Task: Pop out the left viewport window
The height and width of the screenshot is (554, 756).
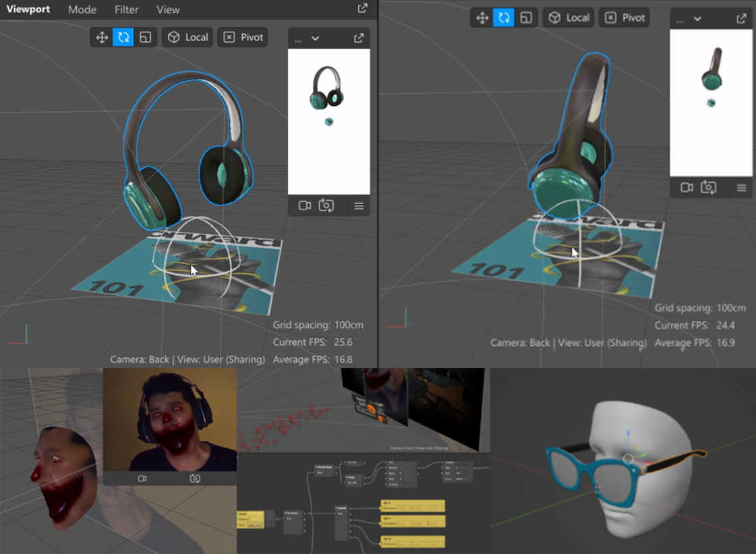Action: point(362,9)
